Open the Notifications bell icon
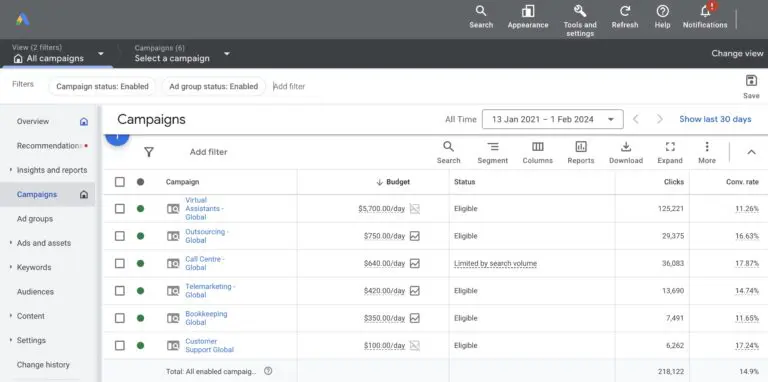This screenshot has height=382, width=768. pos(705,11)
